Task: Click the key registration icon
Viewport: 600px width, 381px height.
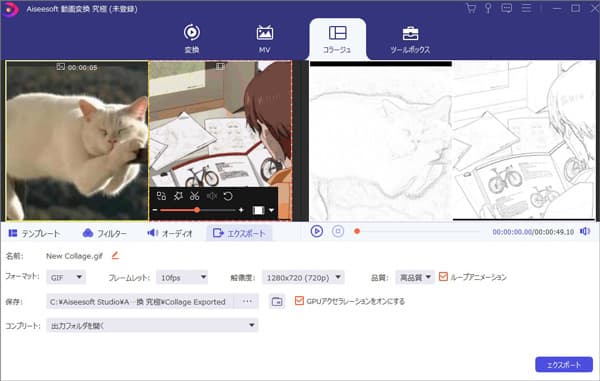Action: point(488,8)
